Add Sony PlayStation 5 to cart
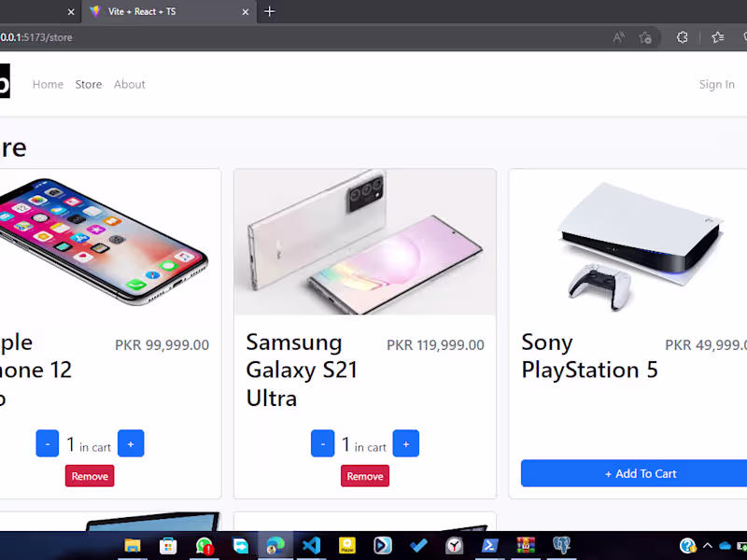 pos(639,474)
